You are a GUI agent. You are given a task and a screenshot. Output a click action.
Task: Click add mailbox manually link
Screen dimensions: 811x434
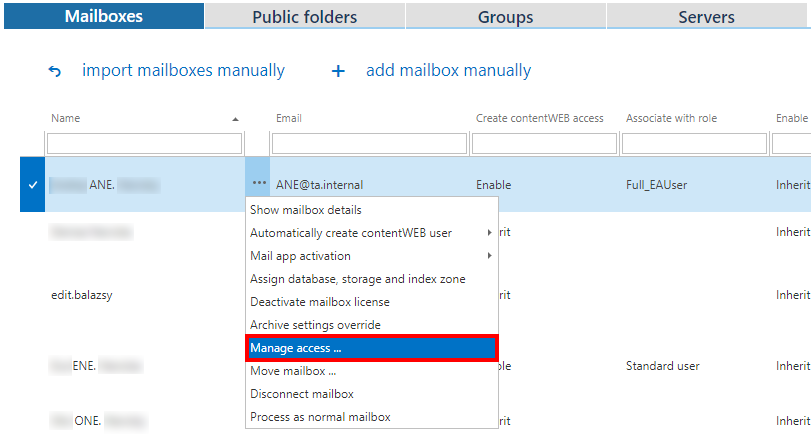pos(448,71)
